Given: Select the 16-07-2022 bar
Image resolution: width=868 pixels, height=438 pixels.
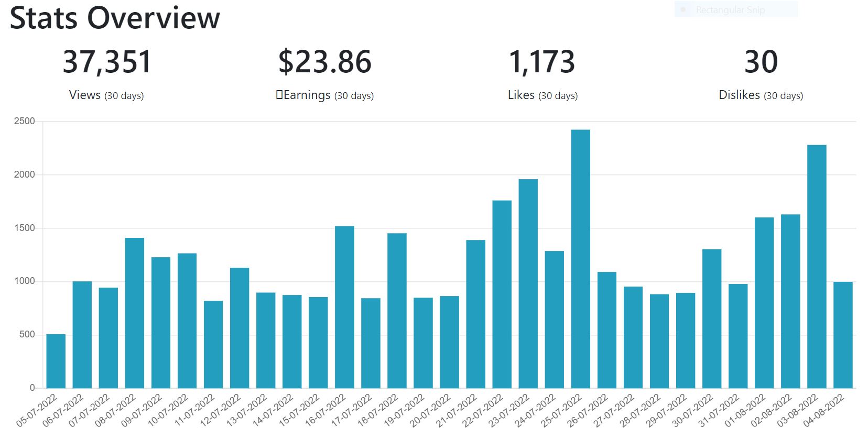Looking at the screenshot, I should pyautogui.click(x=344, y=307).
